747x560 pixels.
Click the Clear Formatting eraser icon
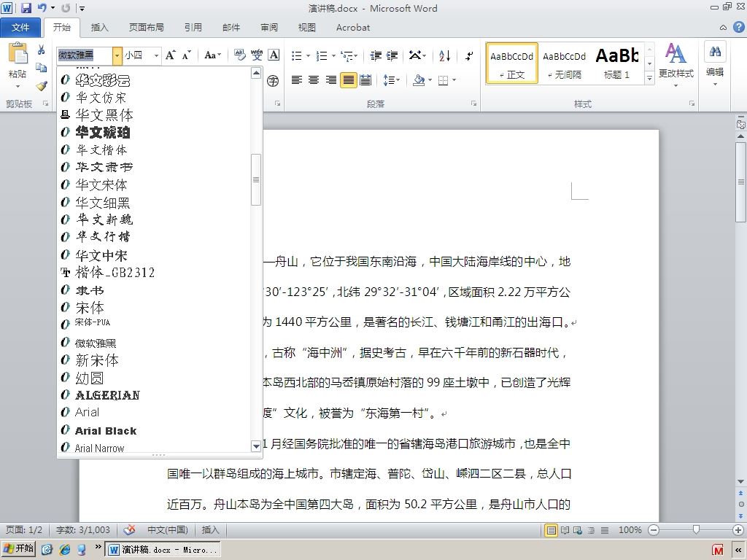point(239,55)
